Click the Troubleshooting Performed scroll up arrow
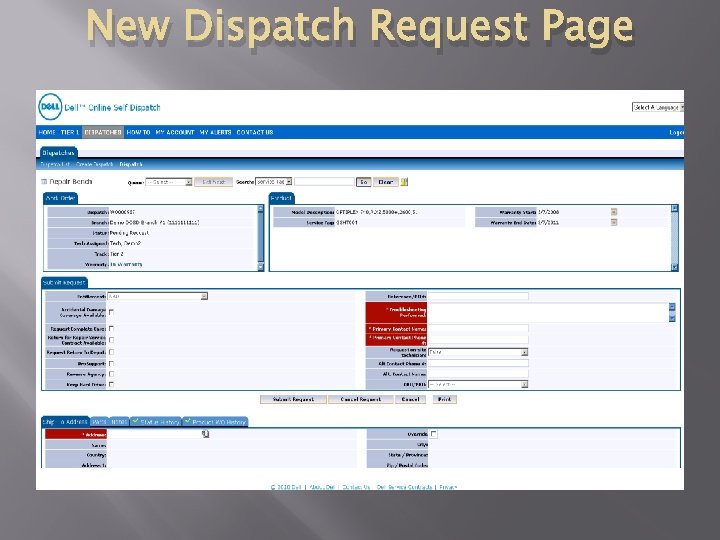This screenshot has height=540, width=720. [672, 307]
